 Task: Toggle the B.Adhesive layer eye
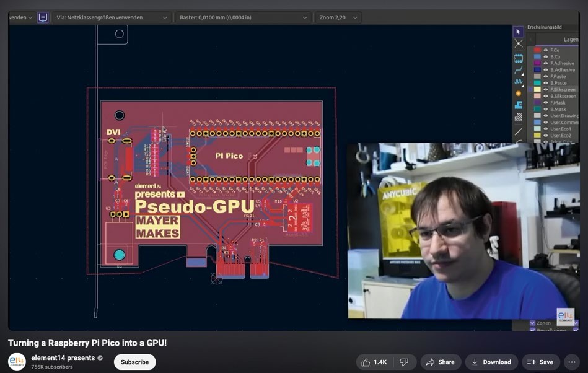(546, 70)
